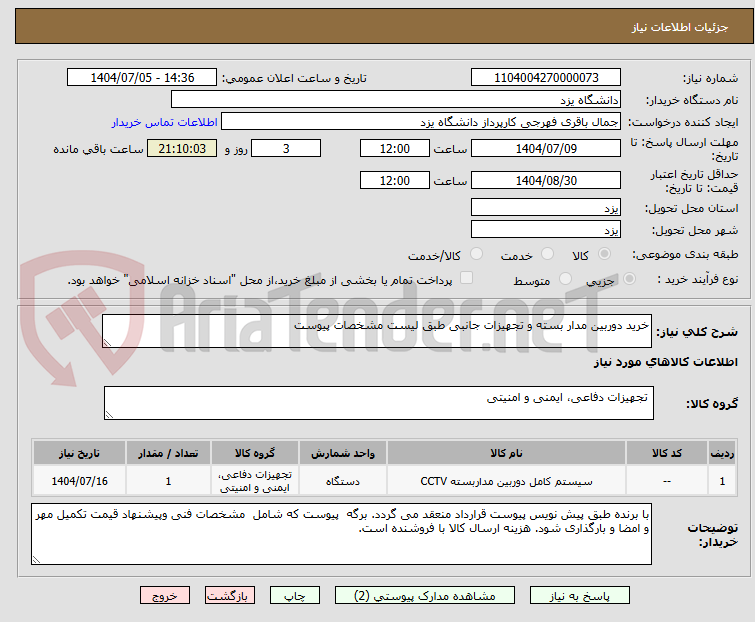This screenshot has height=622, width=755.
Task: Click the buyer name field دانشگاه یزد
Action: point(396,100)
